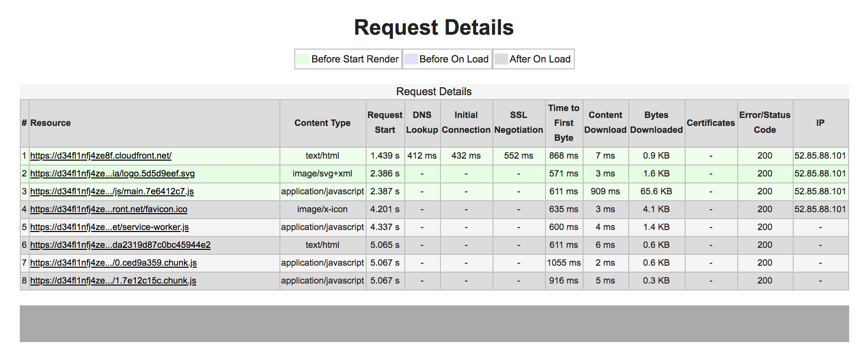
Task: Click the Request Details page heading
Action: tap(434, 27)
